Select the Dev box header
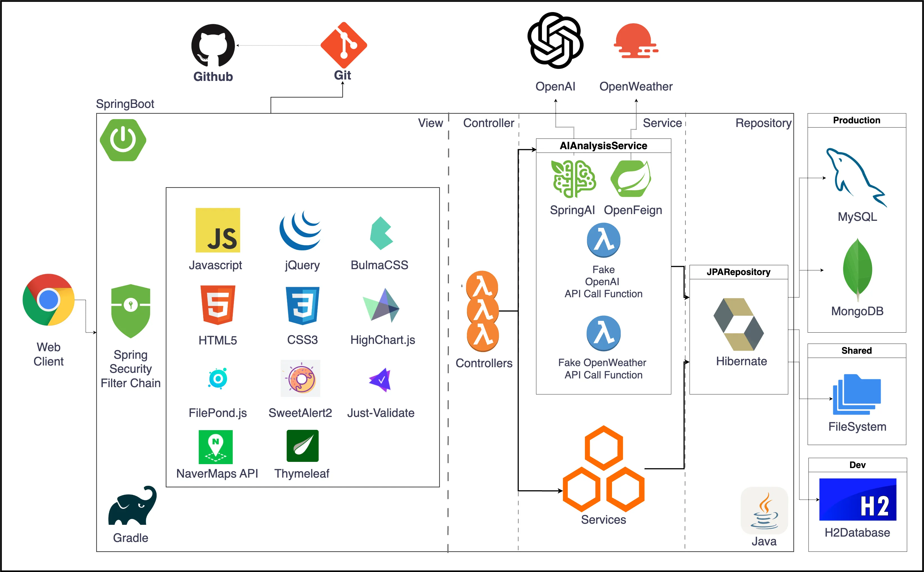The height and width of the screenshot is (572, 924). (x=857, y=465)
